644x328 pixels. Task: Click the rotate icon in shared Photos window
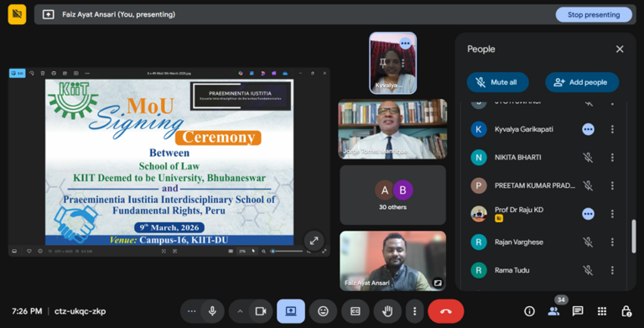pyautogui.click(x=32, y=73)
